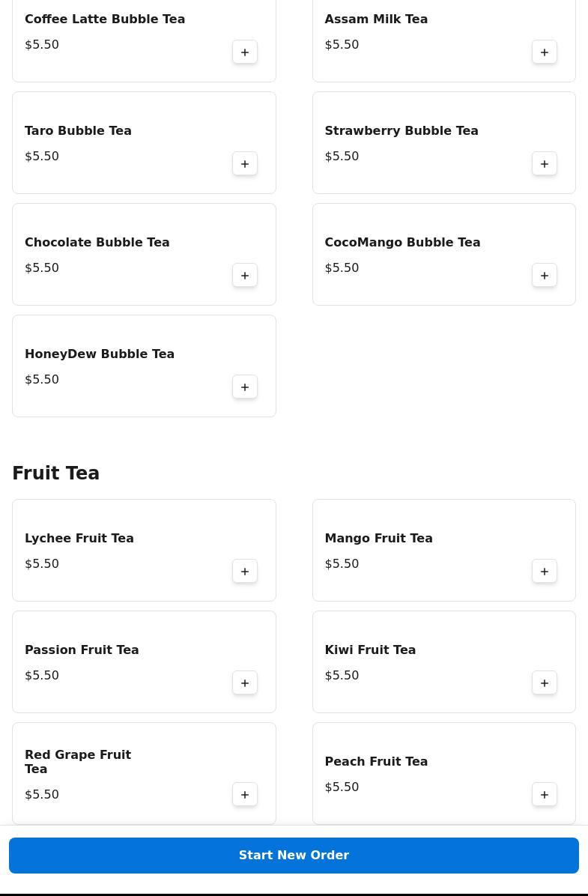Click the Start New Order button
588x896 pixels.
click(294, 856)
